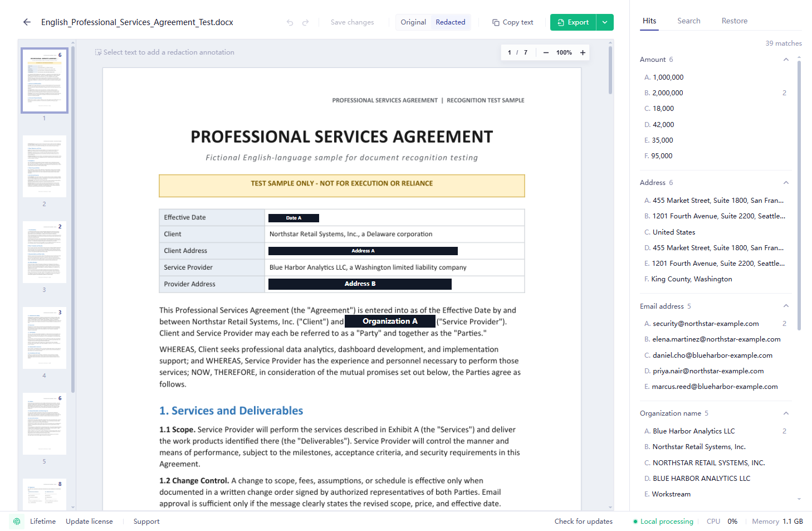Click the Lifetime license label

43,522
